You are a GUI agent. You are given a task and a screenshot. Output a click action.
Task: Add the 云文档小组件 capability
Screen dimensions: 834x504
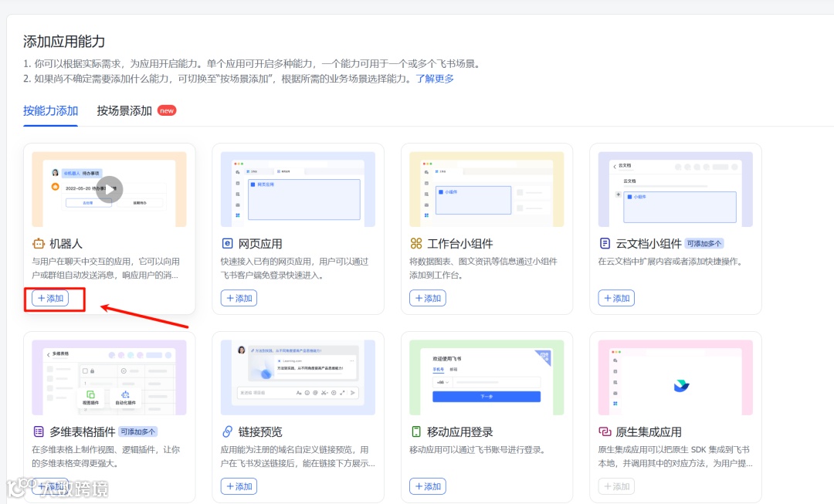[616, 298]
